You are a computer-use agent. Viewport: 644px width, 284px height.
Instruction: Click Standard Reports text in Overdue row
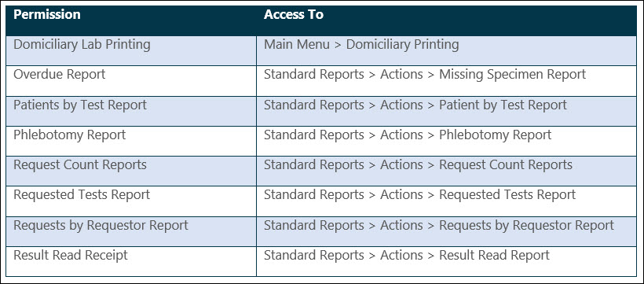click(x=314, y=75)
